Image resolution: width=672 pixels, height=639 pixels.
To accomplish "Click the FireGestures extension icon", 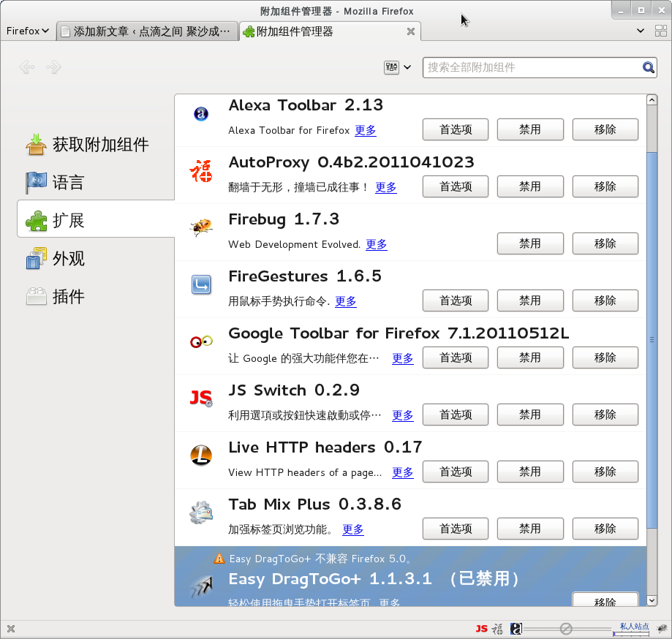I will tap(201, 284).
